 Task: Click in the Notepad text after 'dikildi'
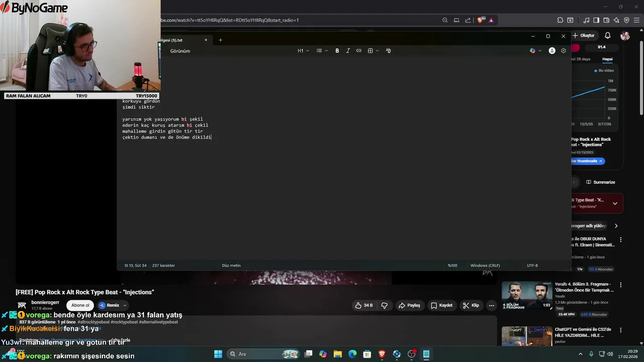click(x=212, y=137)
